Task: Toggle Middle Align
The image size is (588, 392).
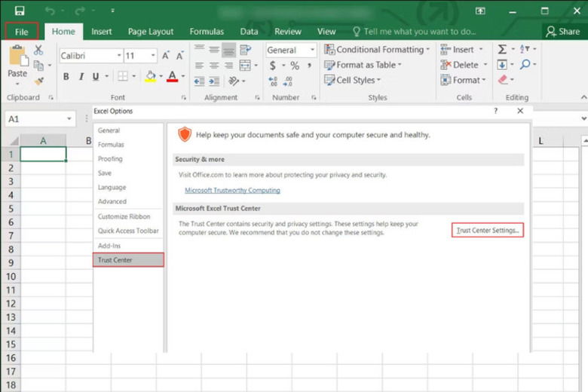Action: point(214,50)
